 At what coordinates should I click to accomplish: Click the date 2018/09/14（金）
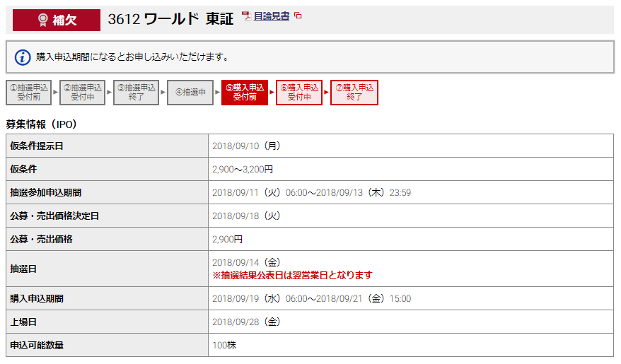click(x=246, y=262)
